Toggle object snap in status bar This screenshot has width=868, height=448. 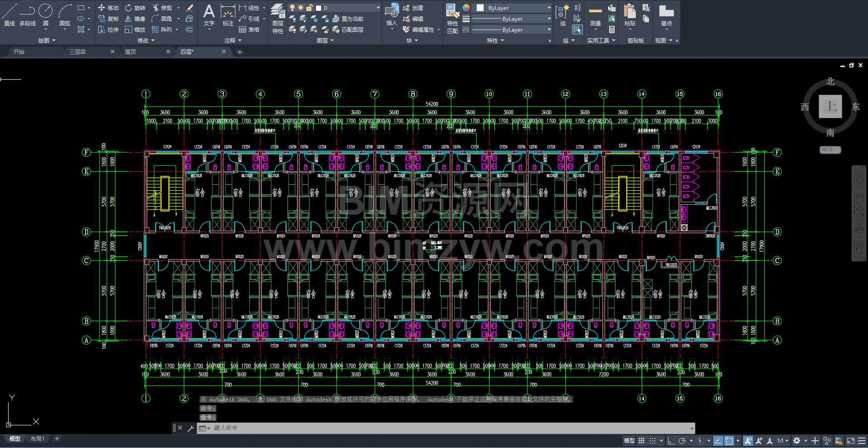click(x=729, y=441)
